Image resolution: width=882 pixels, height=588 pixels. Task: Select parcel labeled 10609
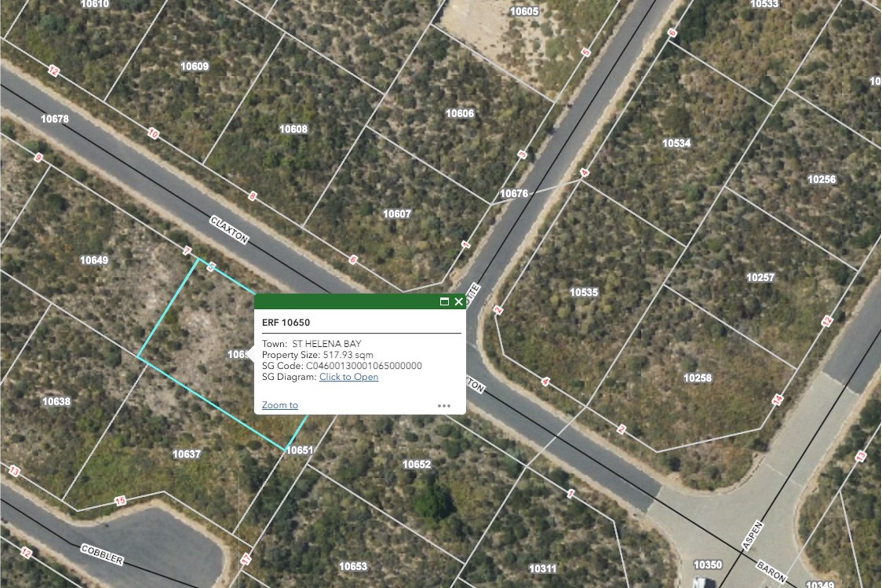(195, 66)
